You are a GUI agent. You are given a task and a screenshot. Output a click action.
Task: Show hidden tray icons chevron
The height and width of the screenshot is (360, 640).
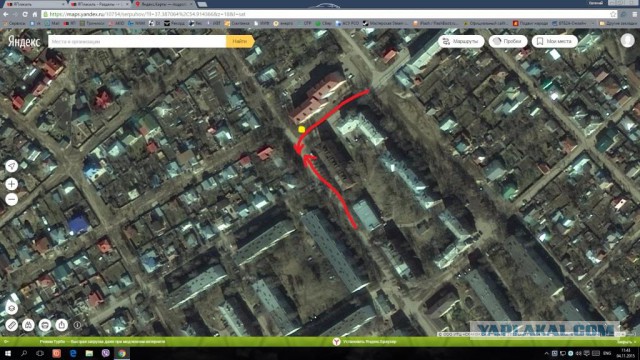pos(547,353)
